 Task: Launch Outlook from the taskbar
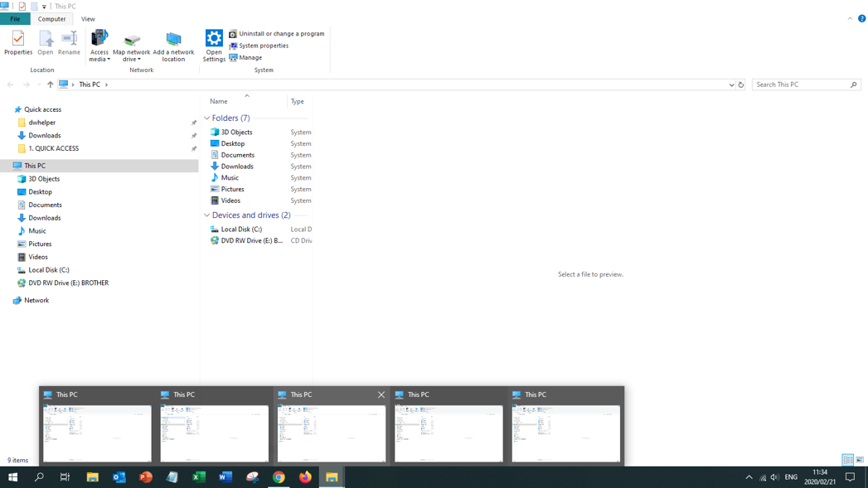point(119,477)
